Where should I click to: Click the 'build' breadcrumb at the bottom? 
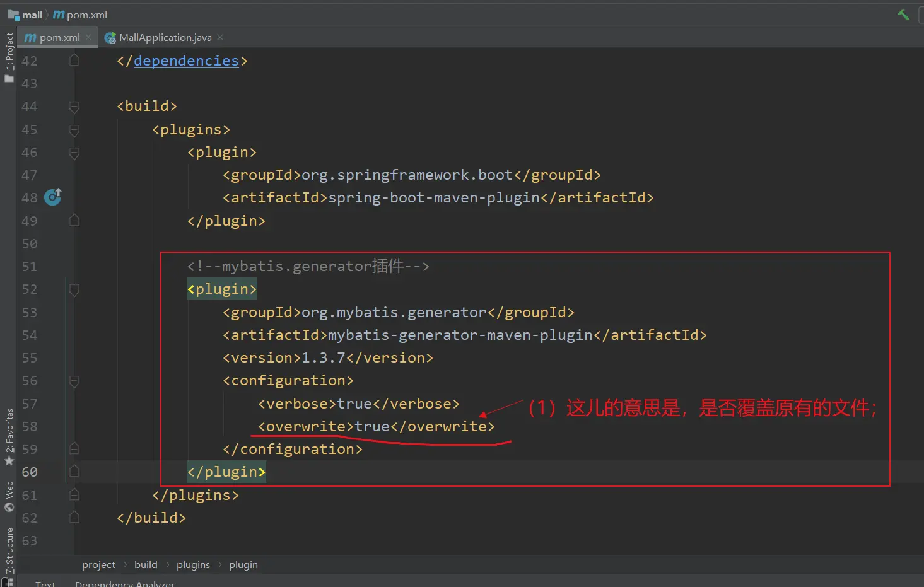(146, 564)
